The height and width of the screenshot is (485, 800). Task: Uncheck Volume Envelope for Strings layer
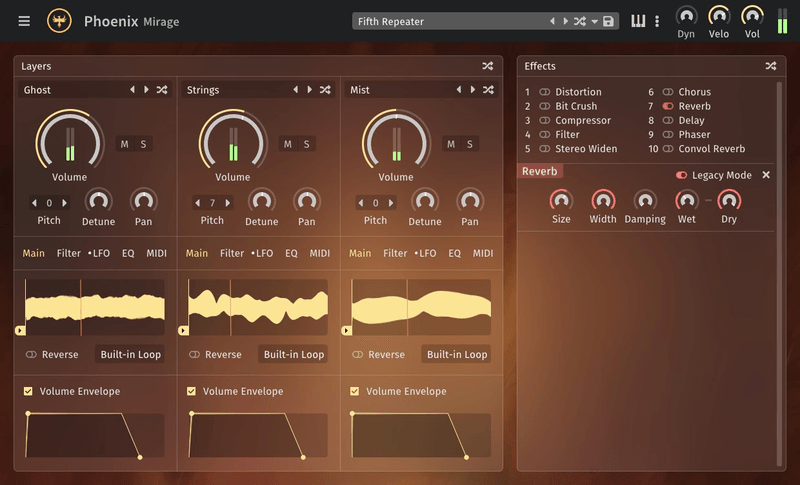(x=191, y=391)
